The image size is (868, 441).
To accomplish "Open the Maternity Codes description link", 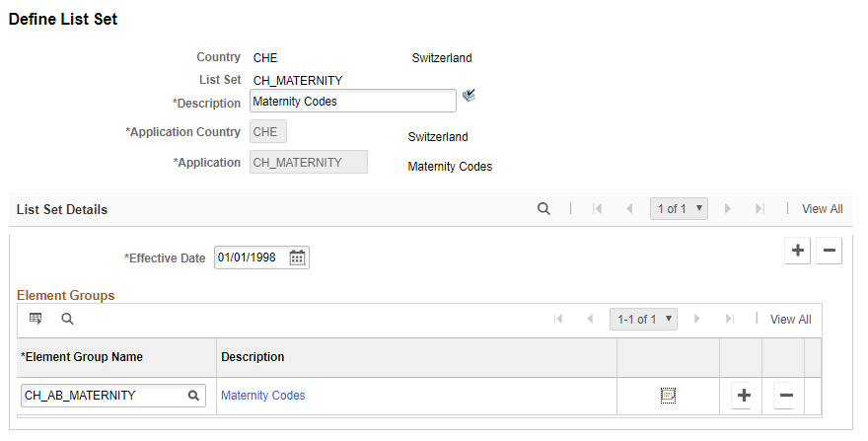I will [263, 396].
